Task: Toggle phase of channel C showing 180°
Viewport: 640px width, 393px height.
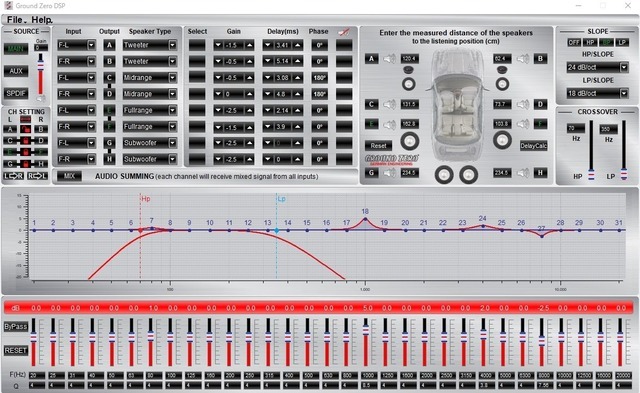Action: pos(319,78)
